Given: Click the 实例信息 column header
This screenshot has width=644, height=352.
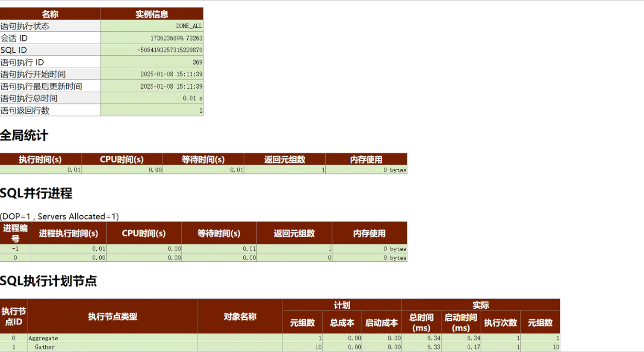Looking at the screenshot, I should [x=152, y=14].
